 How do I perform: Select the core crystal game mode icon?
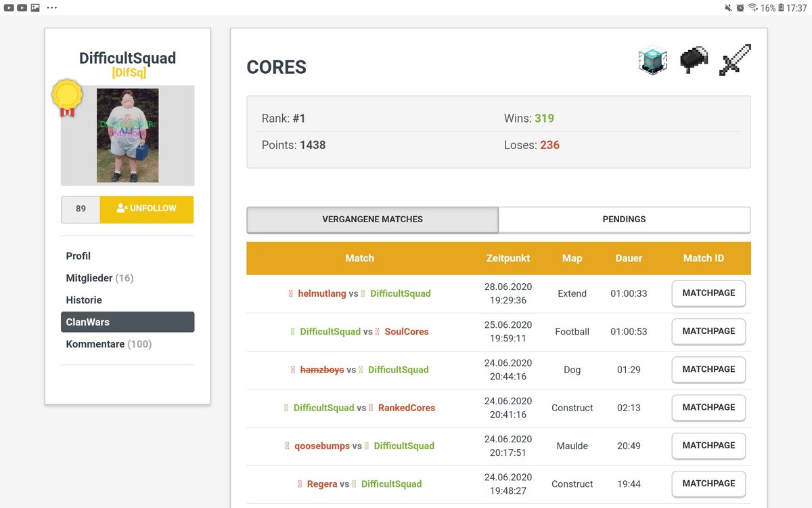coord(653,60)
